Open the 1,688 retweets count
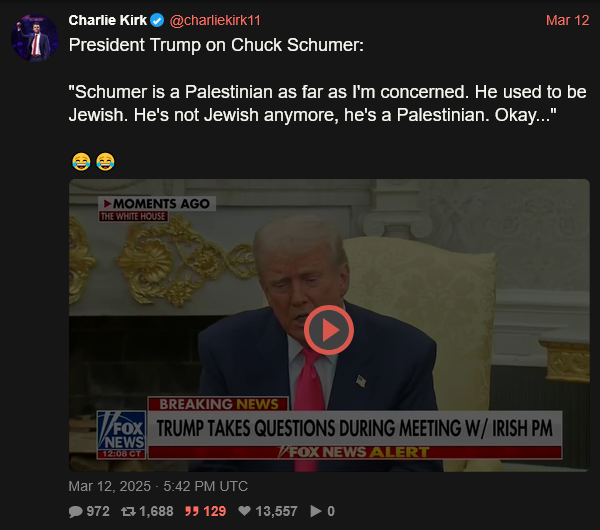This screenshot has height=530, width=600. click(x=156, y=511)
